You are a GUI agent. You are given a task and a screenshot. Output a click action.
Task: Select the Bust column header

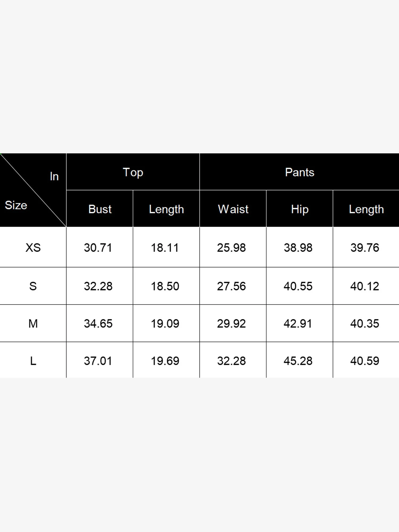[100, 209]
